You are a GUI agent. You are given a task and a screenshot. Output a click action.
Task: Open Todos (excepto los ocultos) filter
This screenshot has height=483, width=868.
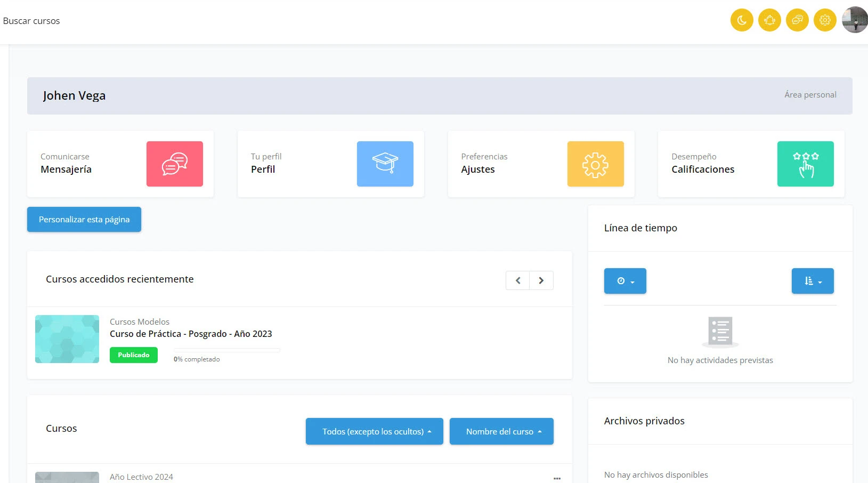pyautogui.click(x=374, y=431)
